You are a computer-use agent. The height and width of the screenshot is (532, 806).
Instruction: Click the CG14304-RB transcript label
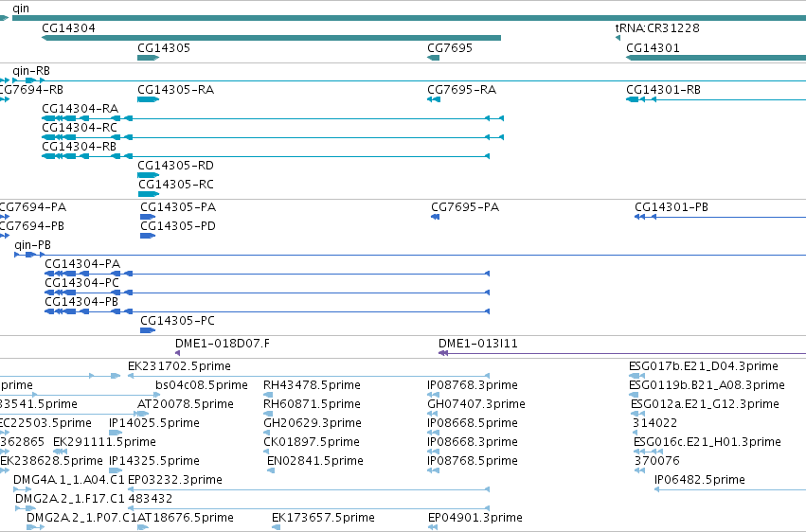tap(80, 147)
